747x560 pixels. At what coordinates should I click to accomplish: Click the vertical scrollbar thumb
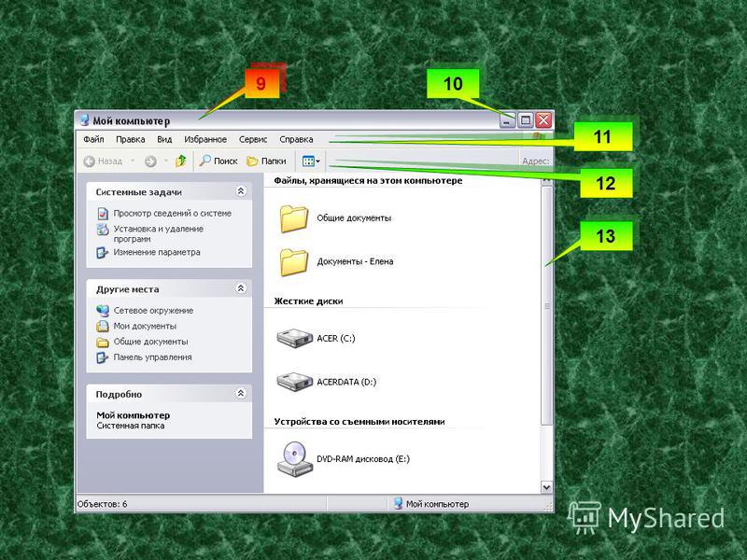coord(547,306)
